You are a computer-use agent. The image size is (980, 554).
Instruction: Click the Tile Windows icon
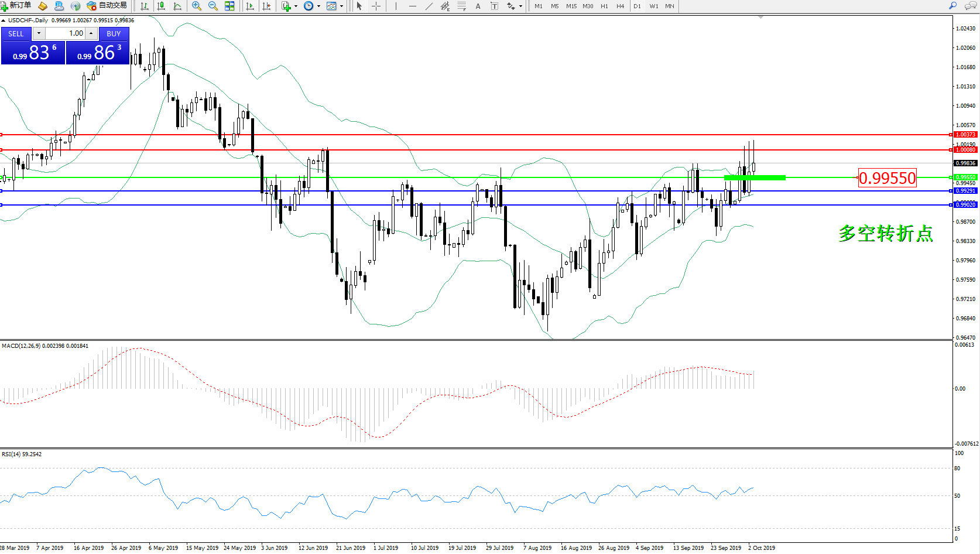[229, 6]
